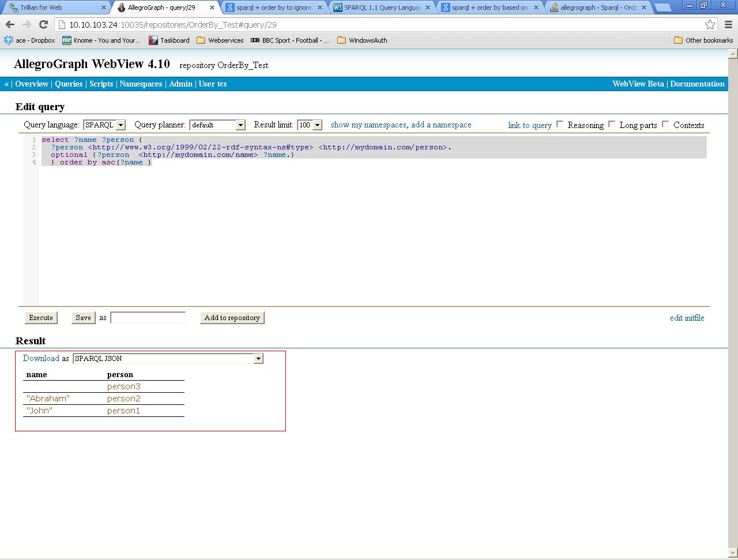
Task: Open a new browser tab
Action: pos(664,7)
